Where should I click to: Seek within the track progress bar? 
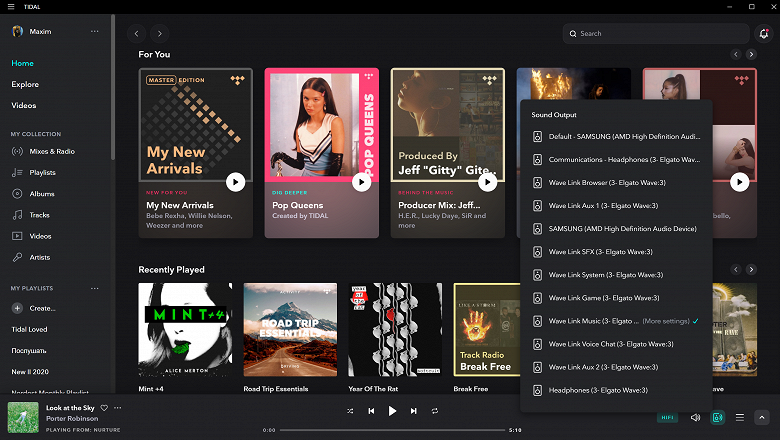392,430
